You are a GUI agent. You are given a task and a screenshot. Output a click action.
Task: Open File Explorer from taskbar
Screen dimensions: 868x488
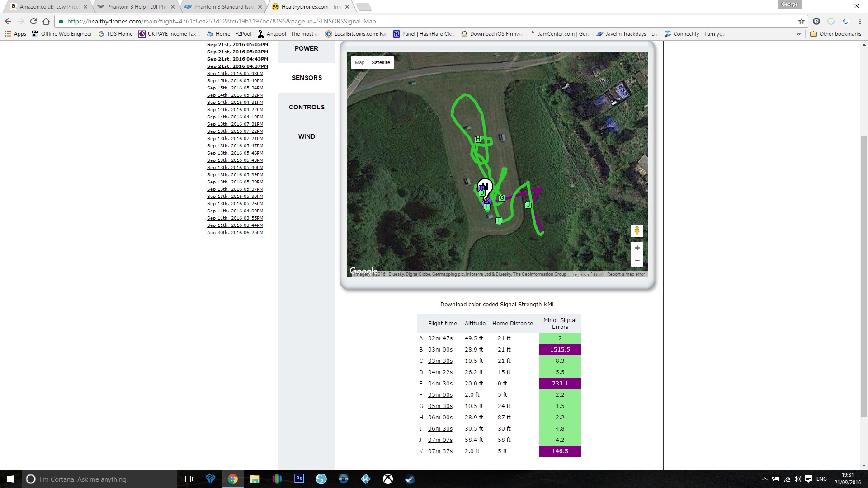click(255, 479)
